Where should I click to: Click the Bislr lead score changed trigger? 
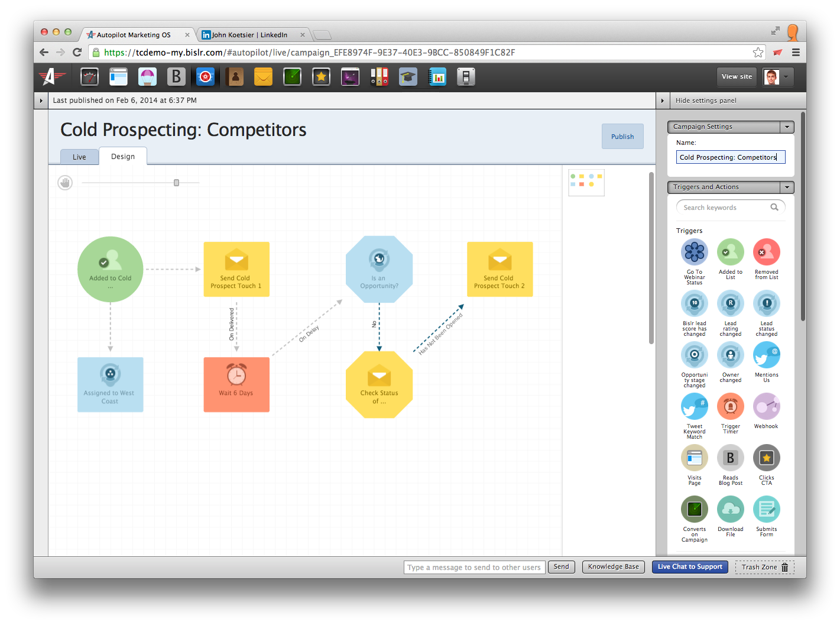coord(695,303)
